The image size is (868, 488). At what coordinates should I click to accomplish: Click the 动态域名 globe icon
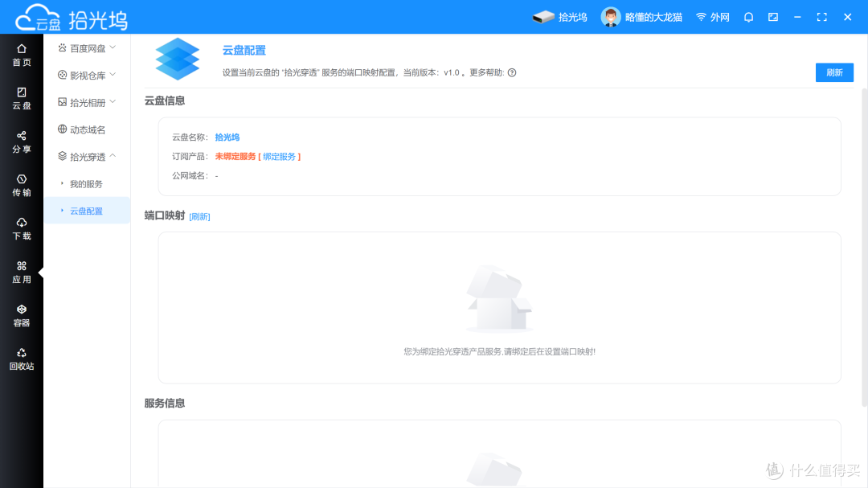point(62,129)
